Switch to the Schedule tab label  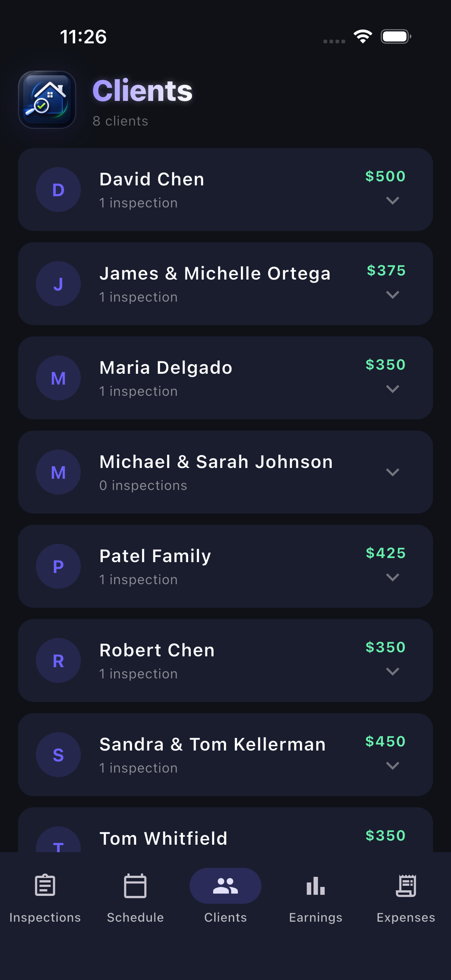click(135, 917)
